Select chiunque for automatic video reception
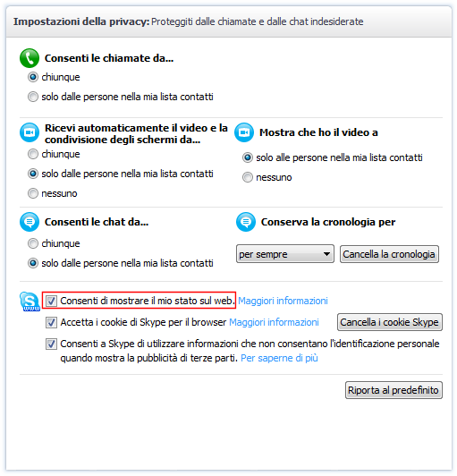 (33, 154)
